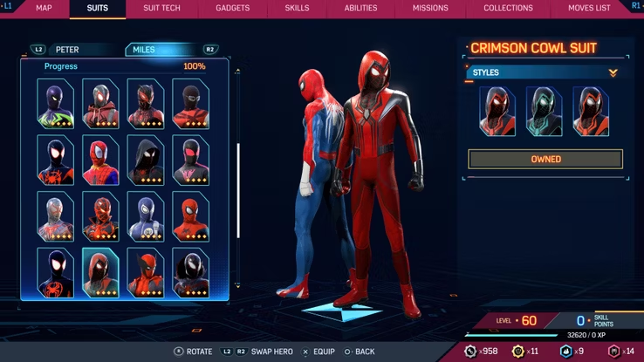Choose the highlighted Crimson Cowl suit tile
Image resolution: width=644 pixels, height=362 pixels.
(x=100, y=272)
